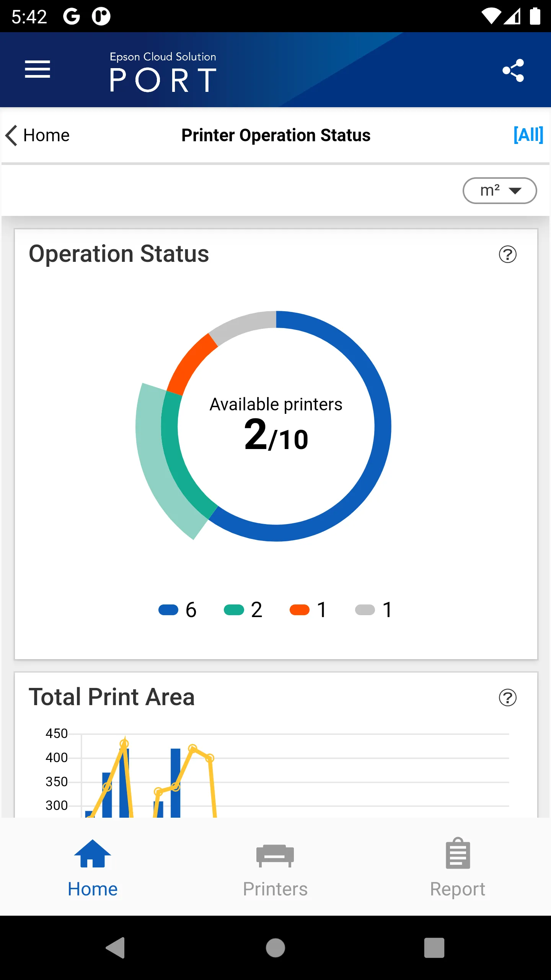This screenshot has height=980, width=551.
Task: Tap the 450 axis label
Action: [57, 733]
